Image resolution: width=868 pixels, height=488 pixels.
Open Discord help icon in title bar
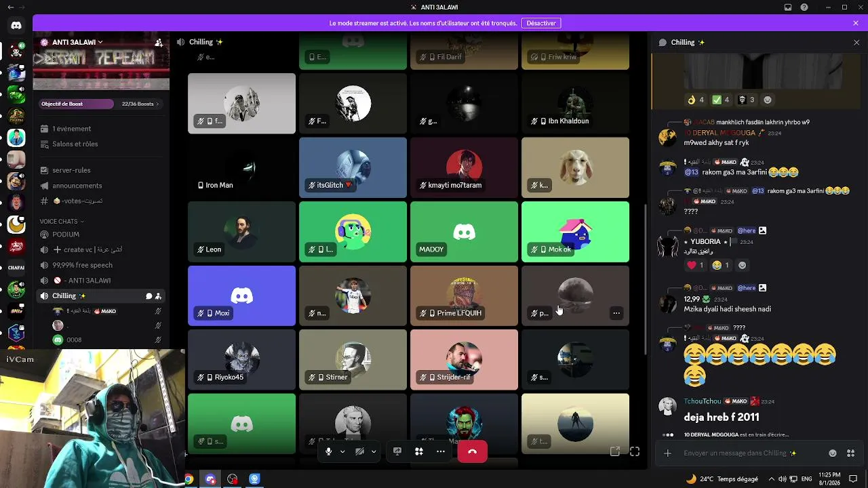pyautogui.click(x=804, y=7)
